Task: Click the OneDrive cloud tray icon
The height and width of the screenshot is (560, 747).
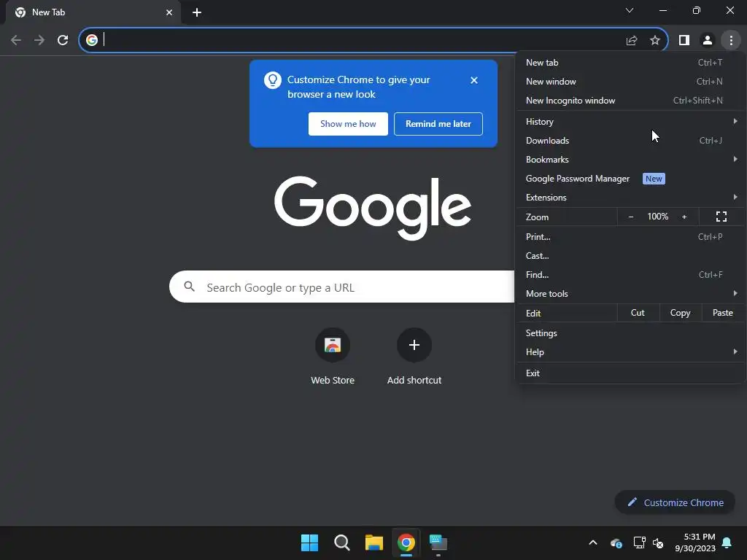Action: point(616,542)
